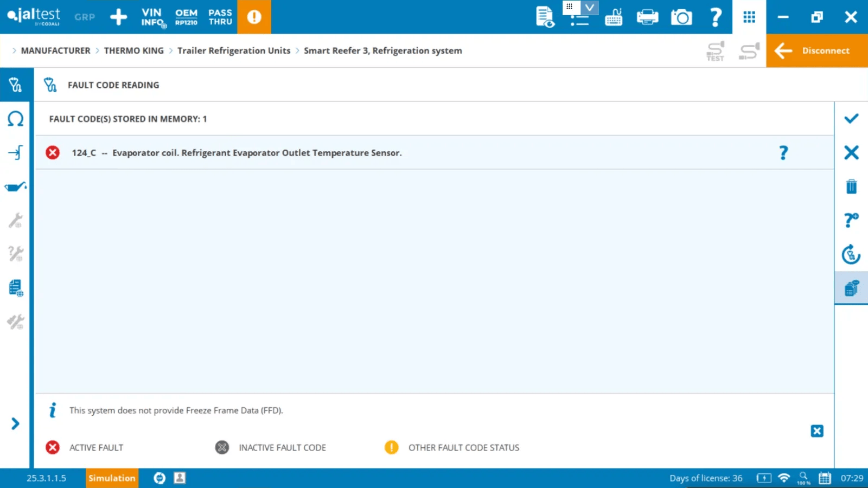Open the crossed tools sidebar icon
Screen dimensions: 868x488
pyautogui.click(x=15, y=322)
